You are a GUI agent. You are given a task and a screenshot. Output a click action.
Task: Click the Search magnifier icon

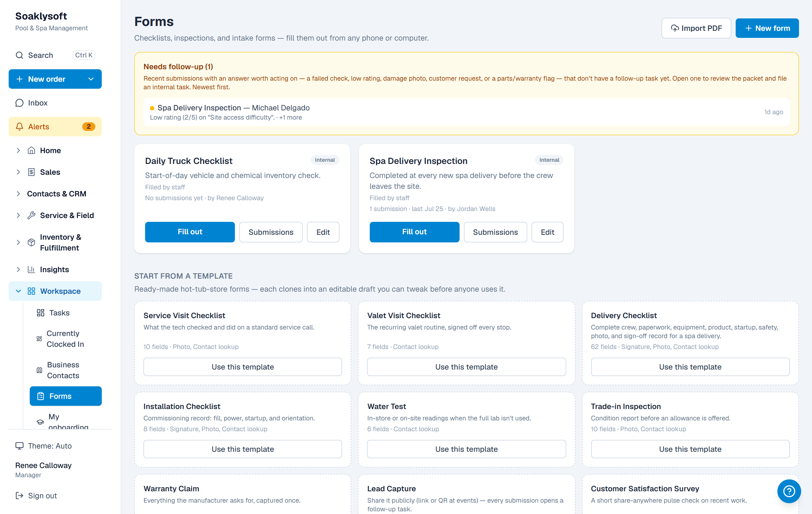click(x=19, y=55)
